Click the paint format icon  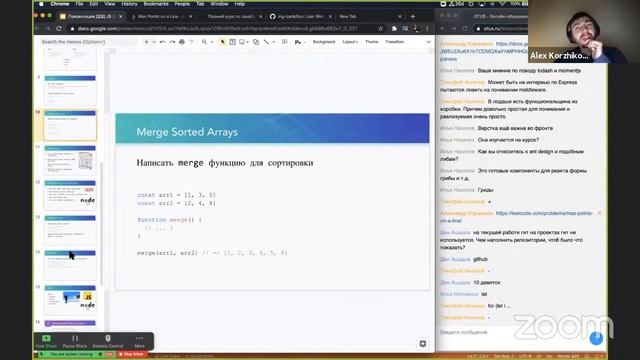(x=191, y=42)
